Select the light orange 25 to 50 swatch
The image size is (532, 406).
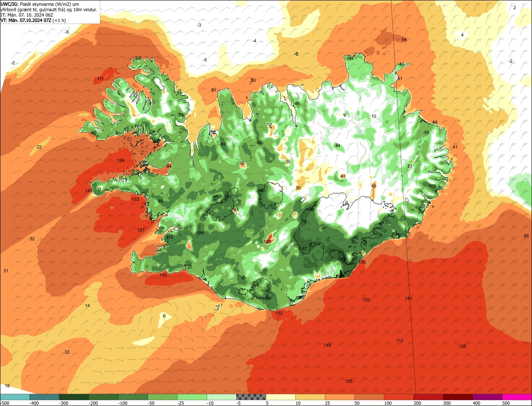(340, 397)
